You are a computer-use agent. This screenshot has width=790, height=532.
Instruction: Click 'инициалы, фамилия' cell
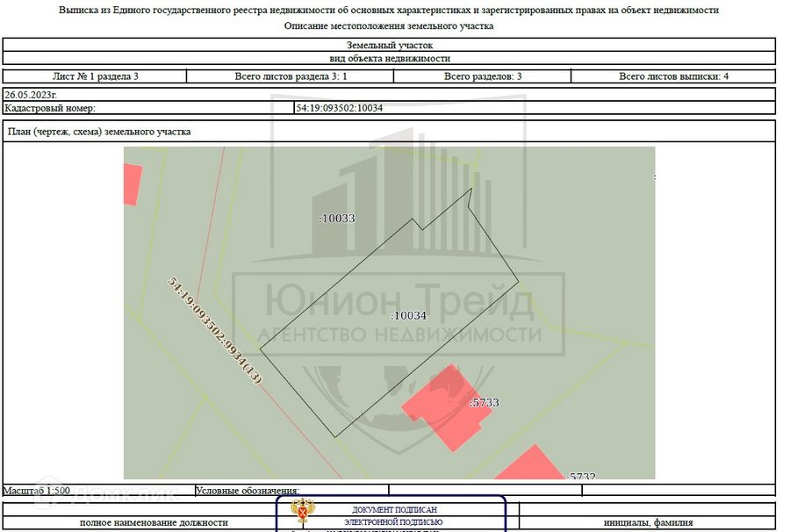pos(648,522)
